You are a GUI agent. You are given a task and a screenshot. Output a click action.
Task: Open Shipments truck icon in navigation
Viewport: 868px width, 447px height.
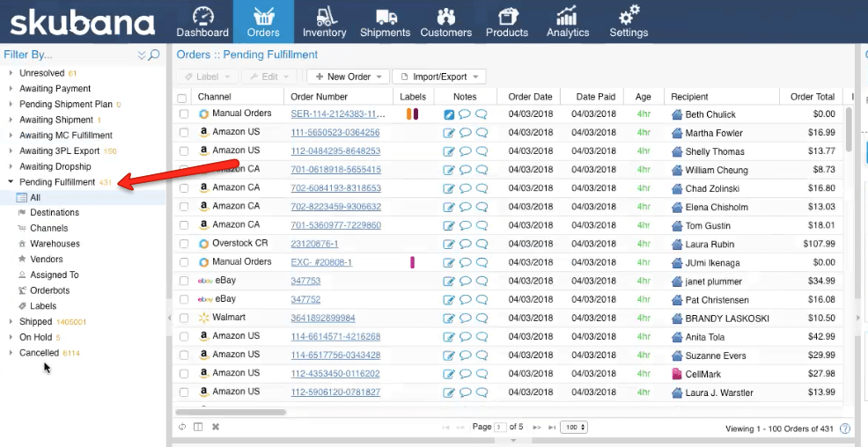(386, 17)
